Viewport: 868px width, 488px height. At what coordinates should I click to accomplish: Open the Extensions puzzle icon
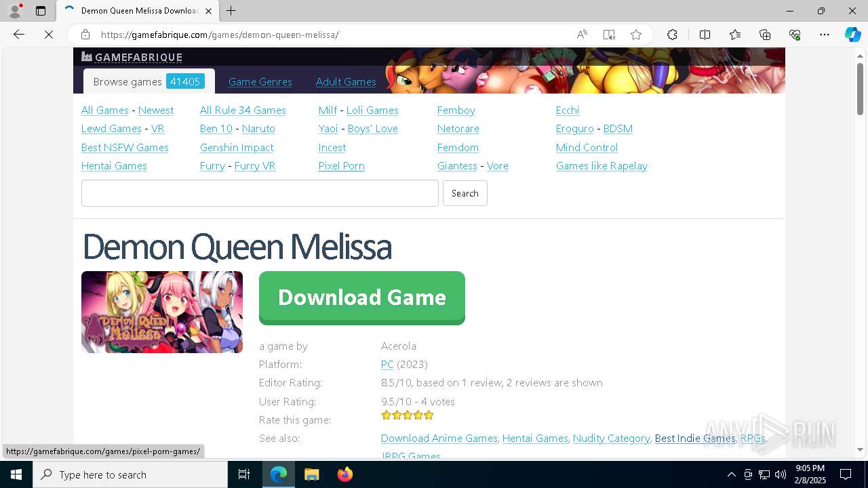point(672,35)
